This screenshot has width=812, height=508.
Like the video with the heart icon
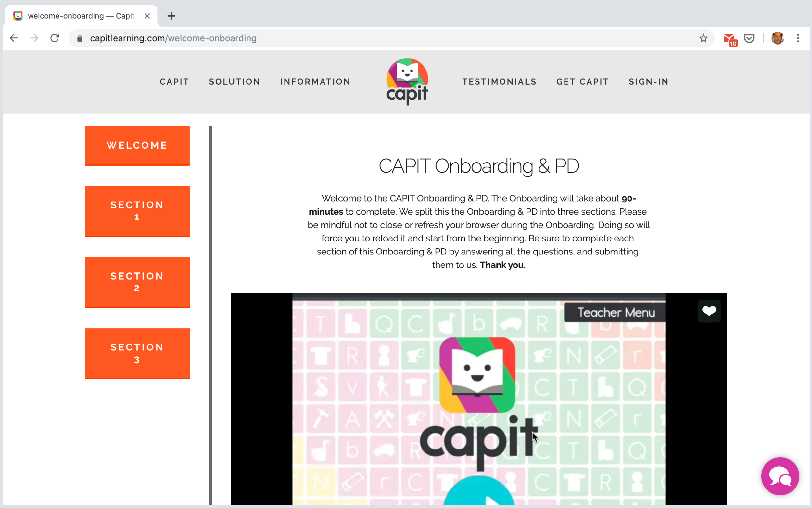[x=709, y=311]
